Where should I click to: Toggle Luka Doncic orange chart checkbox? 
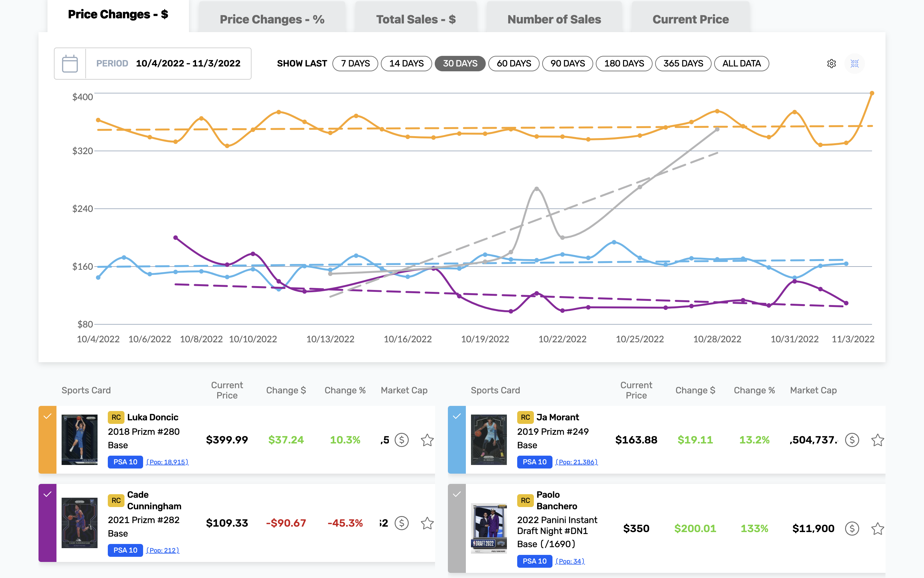coord(47,416)
